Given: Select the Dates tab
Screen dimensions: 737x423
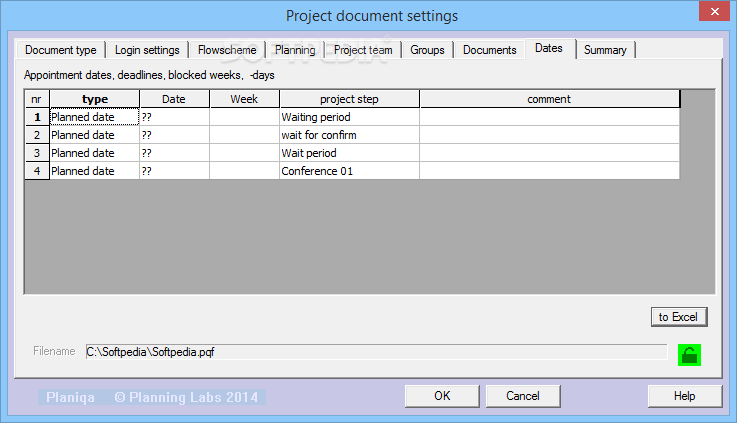Looking at the screenshot, I should 549,48.
